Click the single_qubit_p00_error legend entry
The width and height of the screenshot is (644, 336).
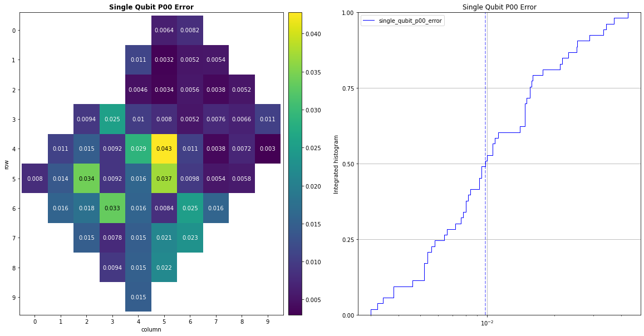[x=410, y=20]
